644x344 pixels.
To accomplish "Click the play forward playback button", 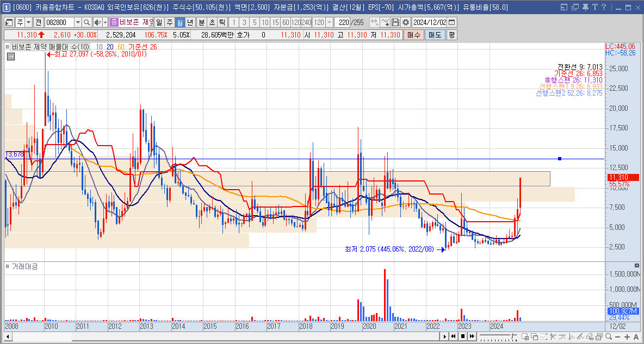I will coord(445,336).
